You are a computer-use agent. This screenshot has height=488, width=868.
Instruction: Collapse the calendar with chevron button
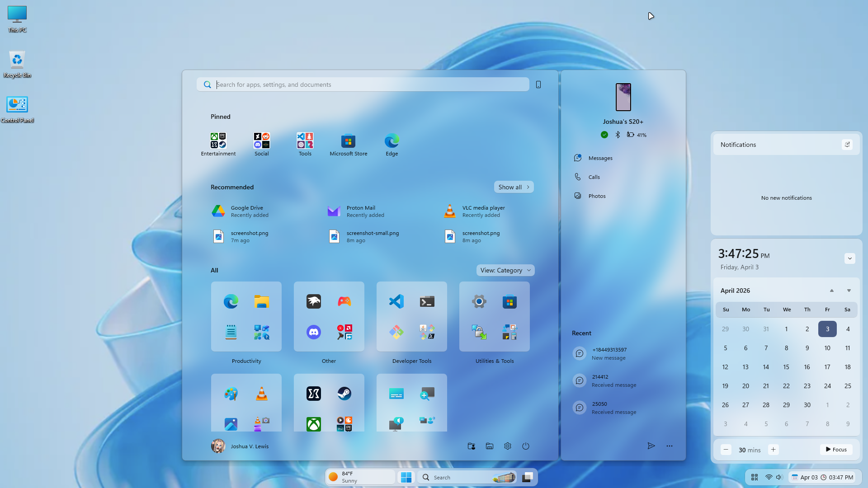coord(849,258)
